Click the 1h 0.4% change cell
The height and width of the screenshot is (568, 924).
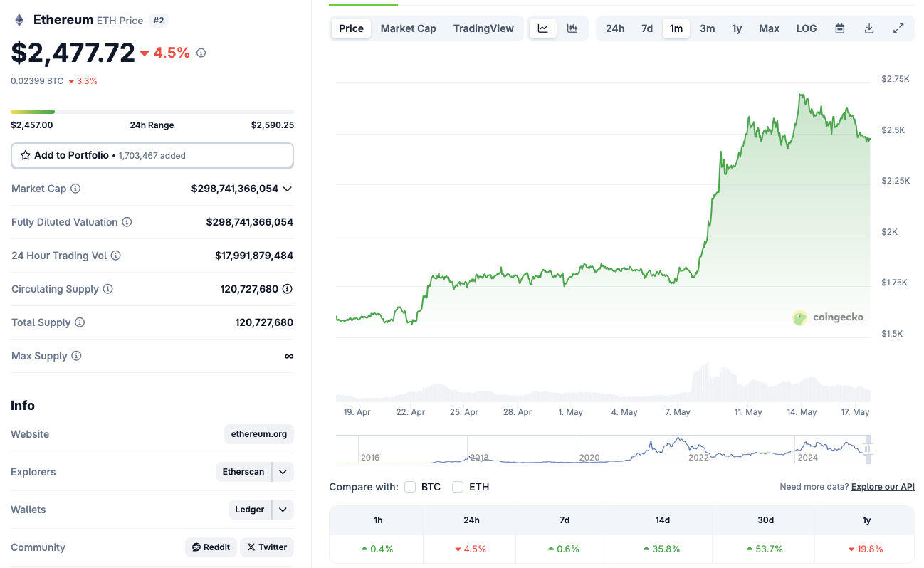tap(378, 549)
